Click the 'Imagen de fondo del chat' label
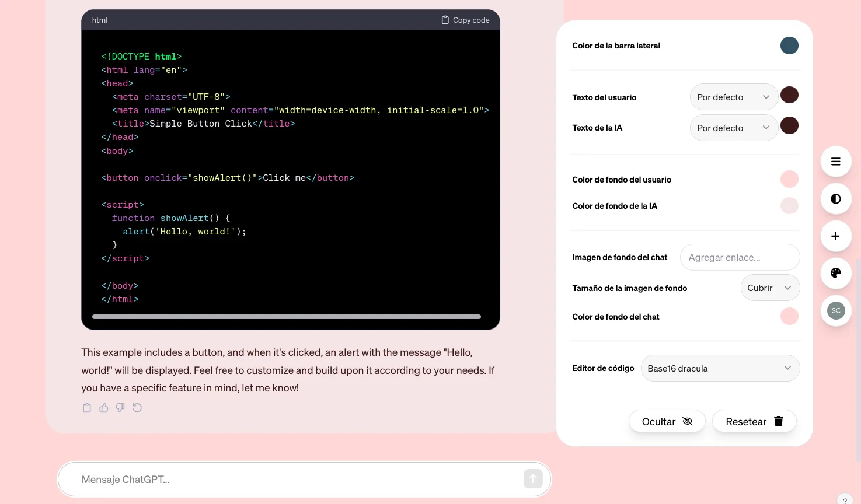Viewport: 861px width, 504px height. coord(619,257)
